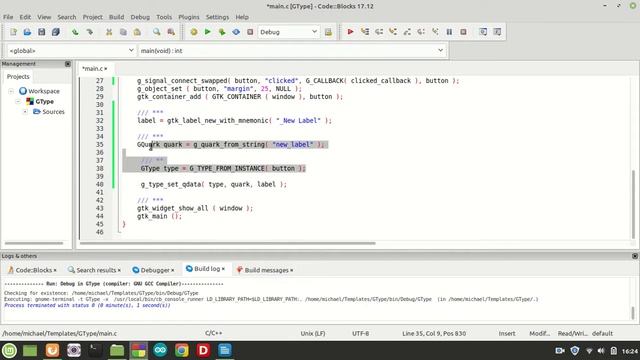640x360 pixels.
Task: Open the Build menu
Action: click(x=116, y=17)
